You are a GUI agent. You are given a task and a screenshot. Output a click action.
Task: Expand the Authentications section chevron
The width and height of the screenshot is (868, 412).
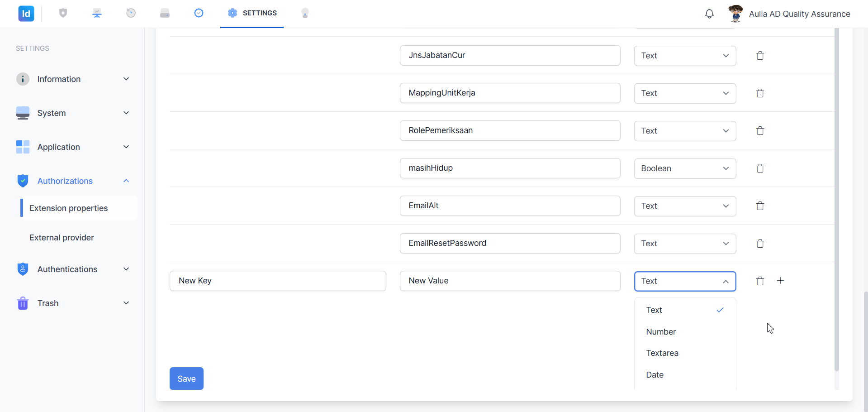tap(126, 269)
